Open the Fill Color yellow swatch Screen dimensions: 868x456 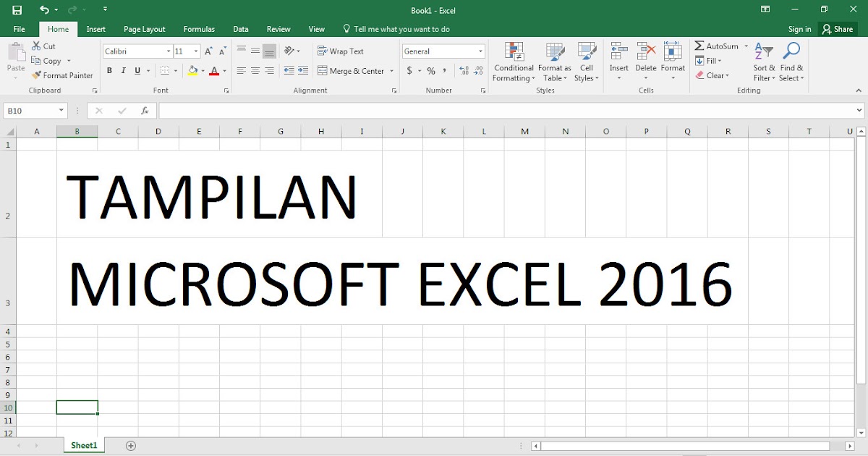click(192, 71)
